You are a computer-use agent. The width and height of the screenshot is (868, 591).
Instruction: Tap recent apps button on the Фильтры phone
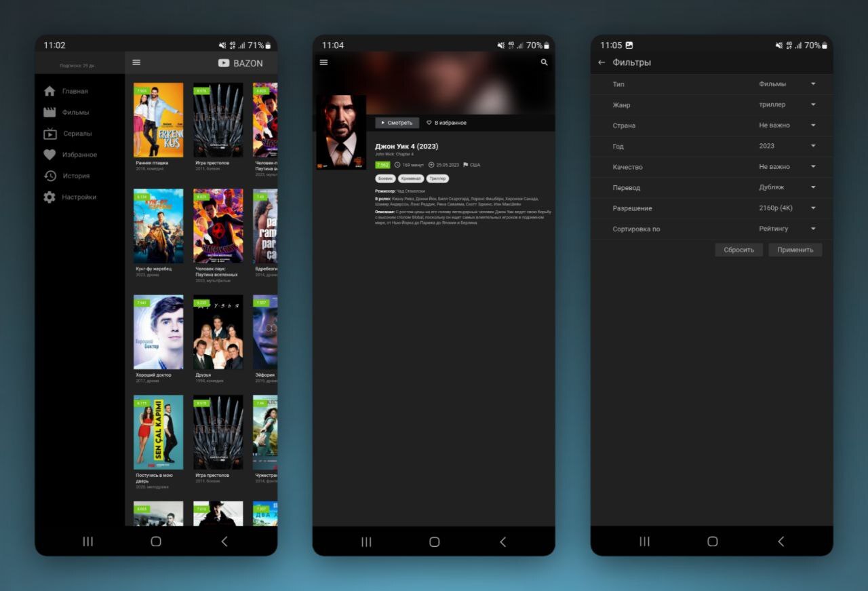pyautogui.click(x=644, y=541)
